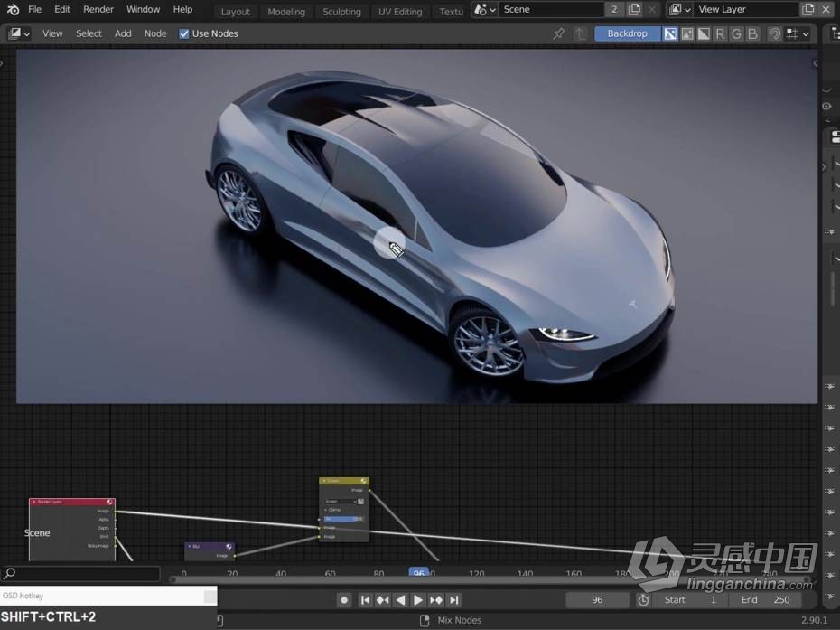
Task: Toggle preview on Render Layers node
Action: (x=110, y=502)
